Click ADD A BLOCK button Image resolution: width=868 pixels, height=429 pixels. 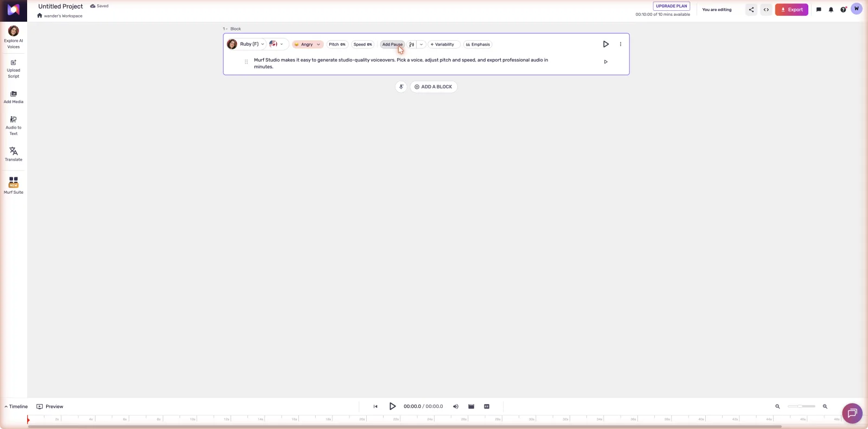pos(433,87)
